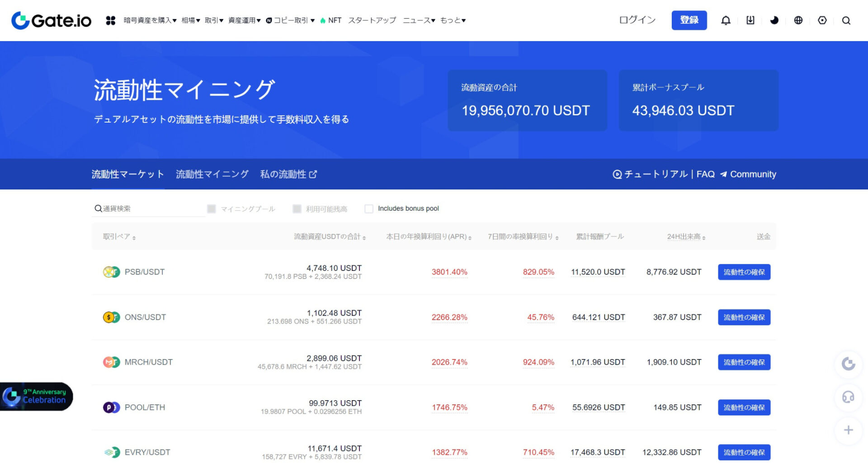Image resolution: width=868 pixels, height=468 pixels.
Task: Click the MRCH/USDT coin pair icon
Action: point(111,362)
